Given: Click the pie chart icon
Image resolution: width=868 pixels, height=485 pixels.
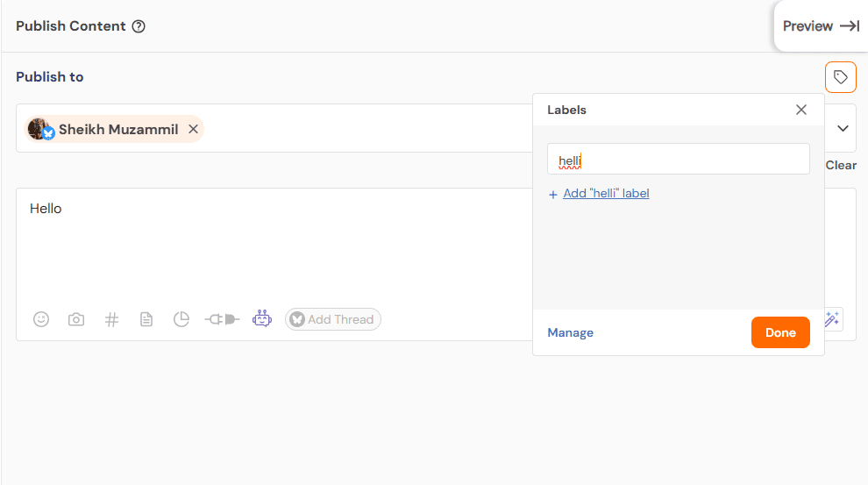Looking at the screenshot, I should [x=181, y=319].
